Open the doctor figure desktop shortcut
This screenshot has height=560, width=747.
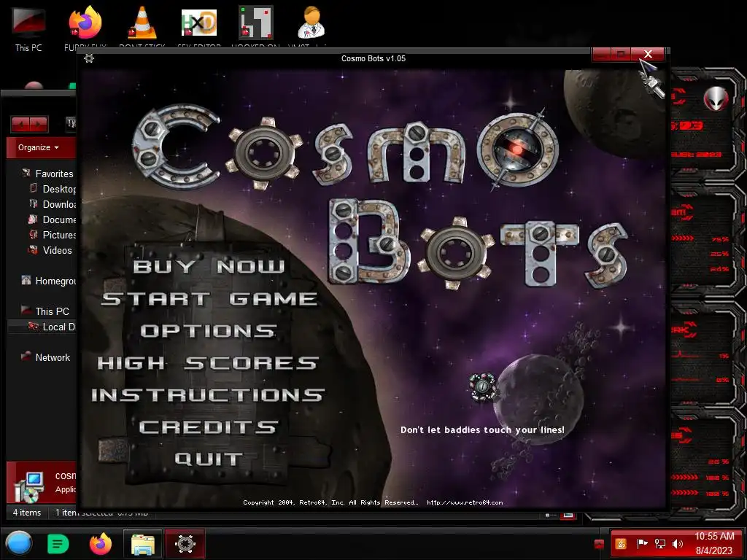[x=311, y=27]
